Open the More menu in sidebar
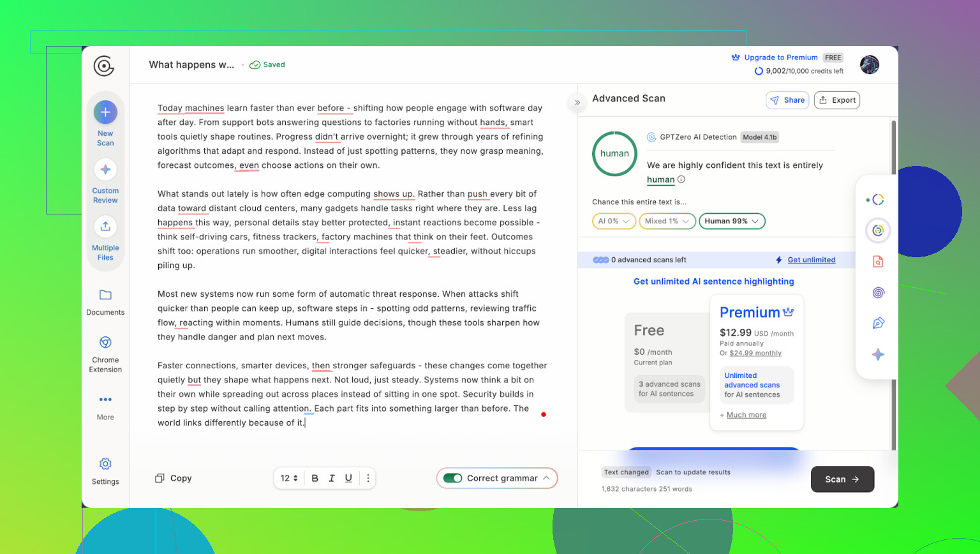 pyautogui.click(x=105, y=400)
